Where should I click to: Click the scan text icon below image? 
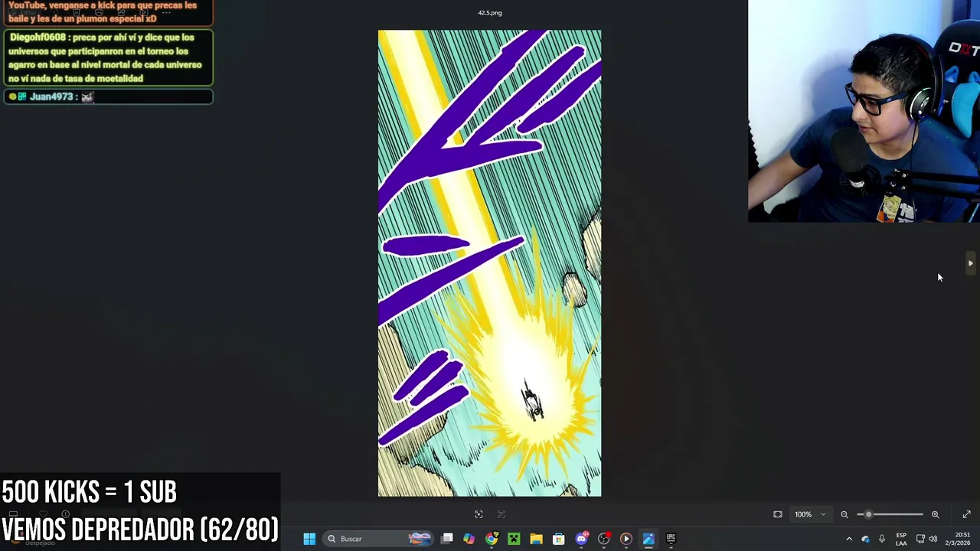tap(501, 514)
